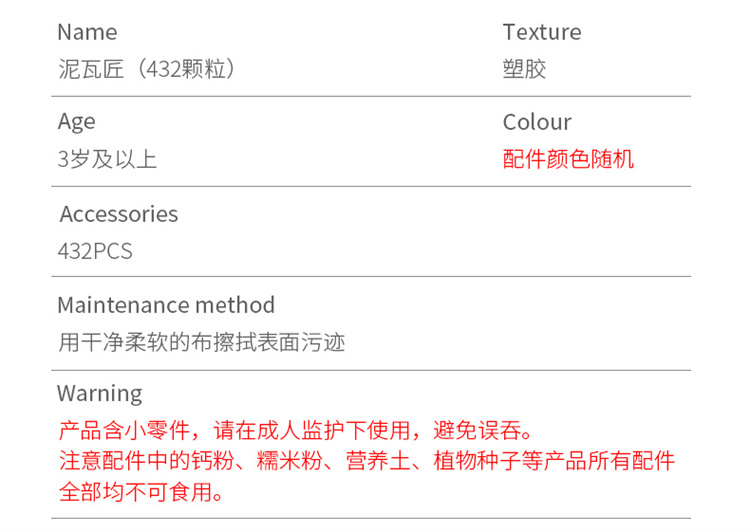Click the last warning line 全部均不可食用
Viewport: 750px width, 532px height.
pos(136,492)
